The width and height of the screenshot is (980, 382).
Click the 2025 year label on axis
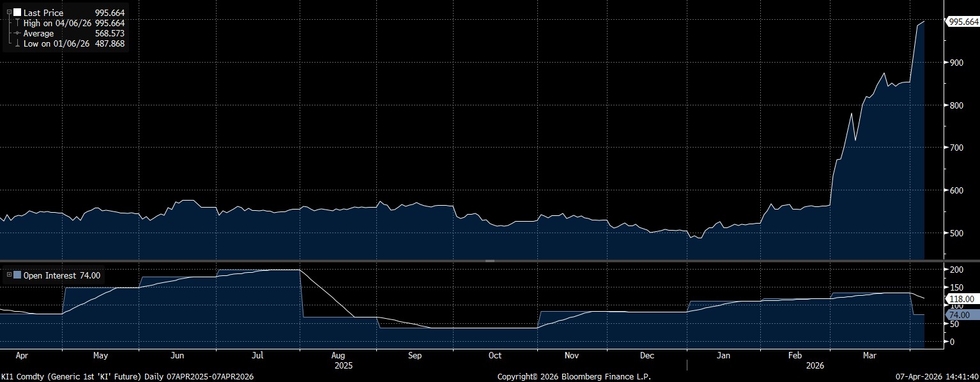[x=344, y=366]
